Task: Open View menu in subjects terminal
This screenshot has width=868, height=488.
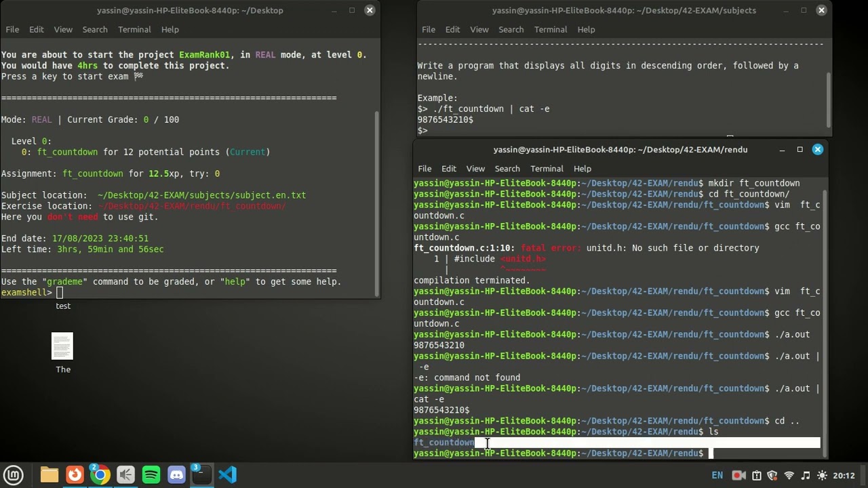Action: tap(479, 30)
